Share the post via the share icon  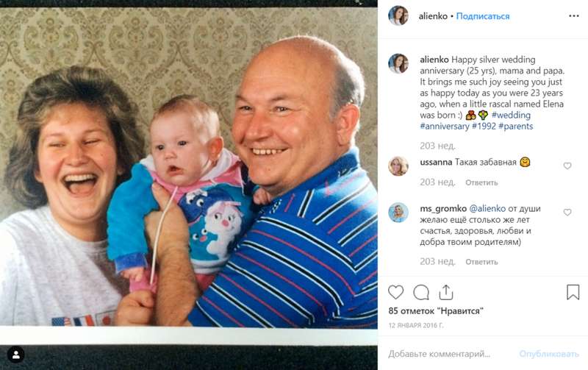point(446,292)
